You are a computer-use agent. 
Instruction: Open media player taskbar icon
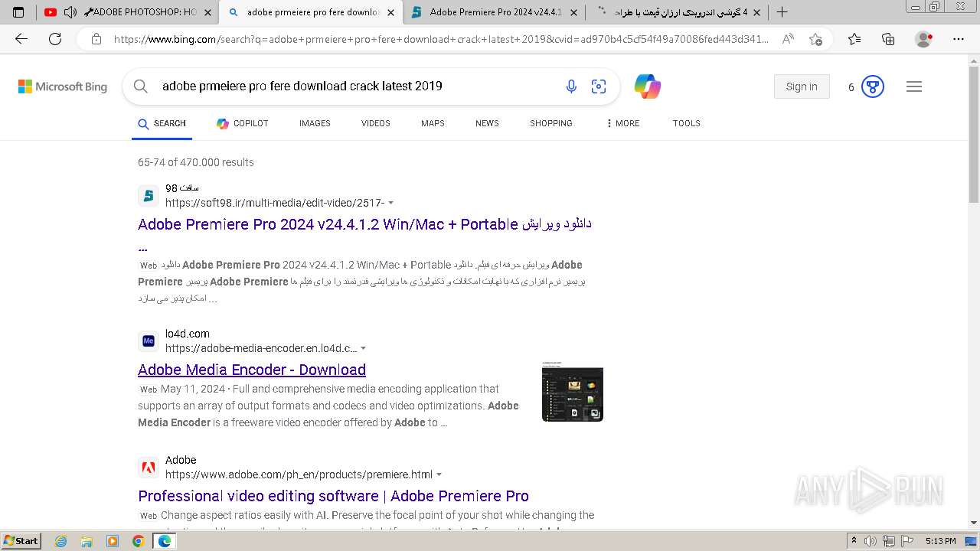tap(113, 541)
